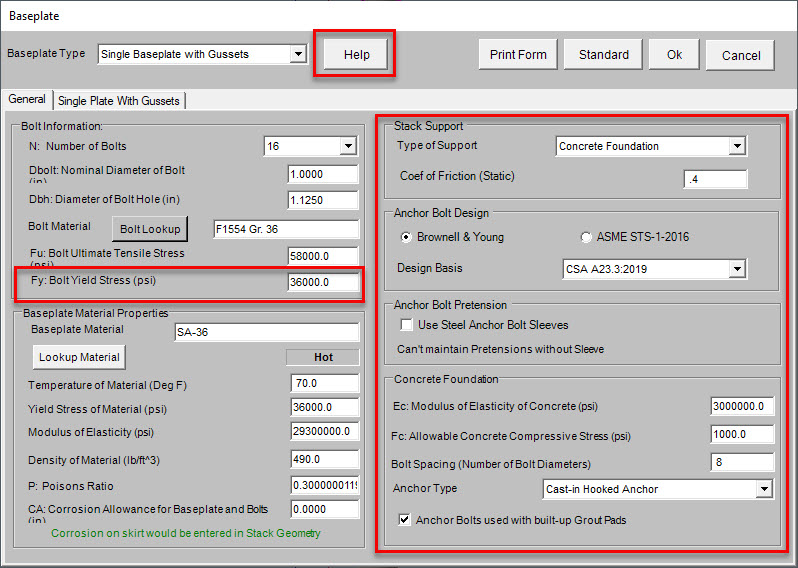Select the General tab
Screen dimensions: 798x568
tap(27, 100)
